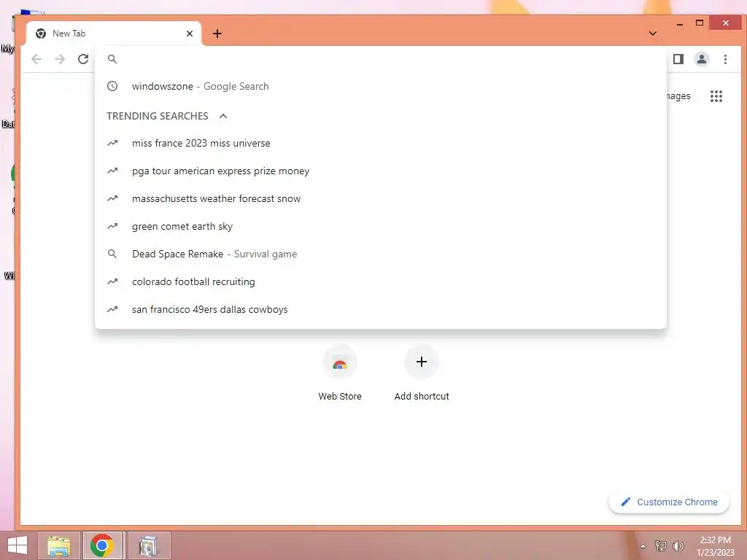The width and height of the screenshot is (747, 560).
Task: Select san francisco 49ers dallas cowboys
Action: click(380, 309)
